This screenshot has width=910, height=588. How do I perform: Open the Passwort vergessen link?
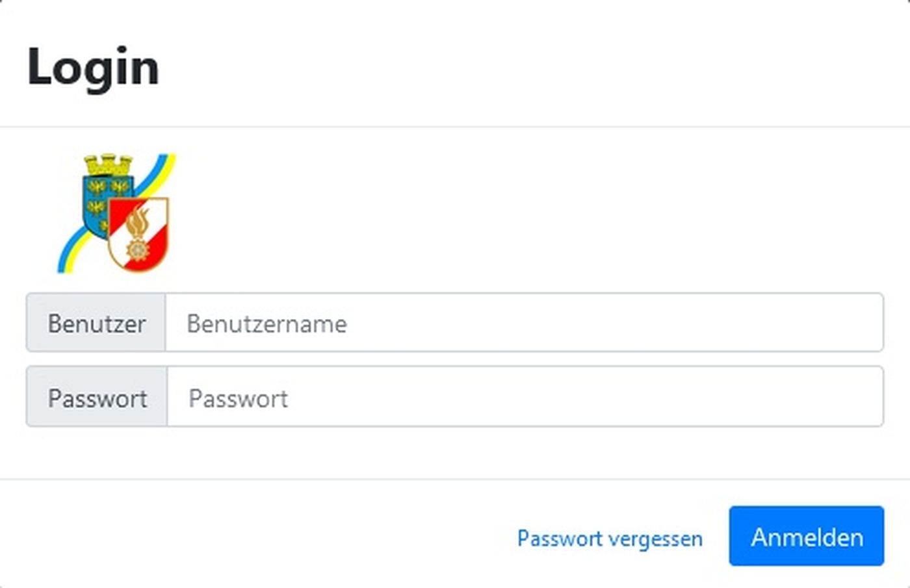tap(610, 539)
